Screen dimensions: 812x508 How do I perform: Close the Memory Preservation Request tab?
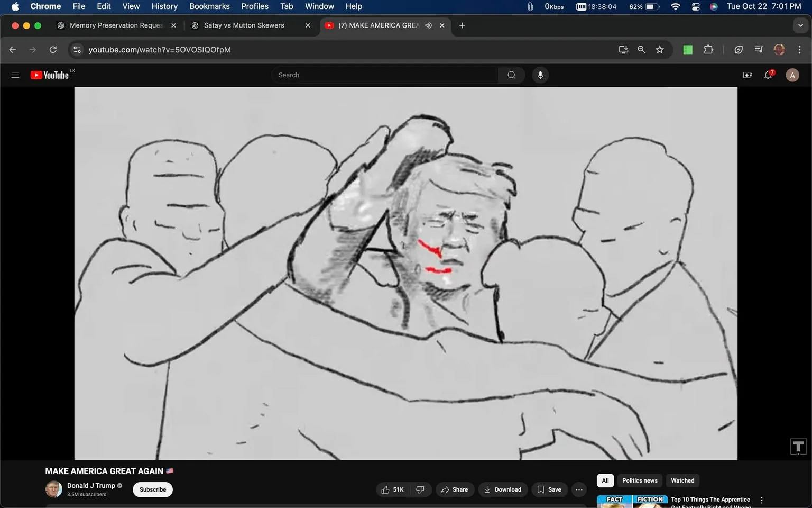(x=173, y=25)
